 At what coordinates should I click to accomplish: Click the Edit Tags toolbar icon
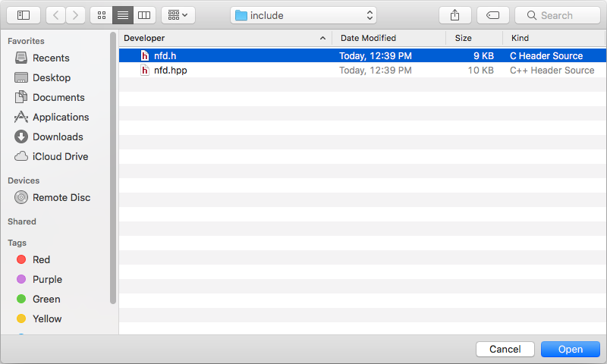pyautogui.click(x=492, y=15)
